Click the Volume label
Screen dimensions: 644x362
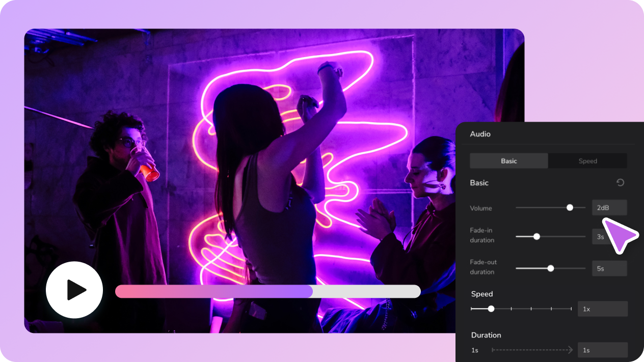[x=481, y=208]
